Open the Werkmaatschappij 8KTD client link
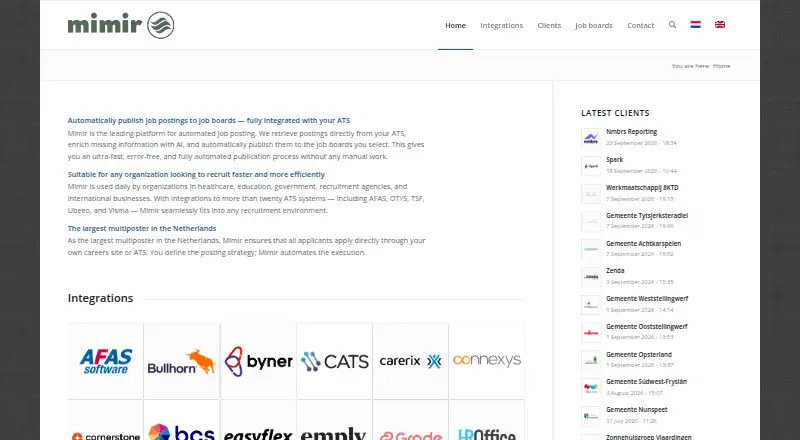Screen dimensions: 800x440 click(642, 187)
